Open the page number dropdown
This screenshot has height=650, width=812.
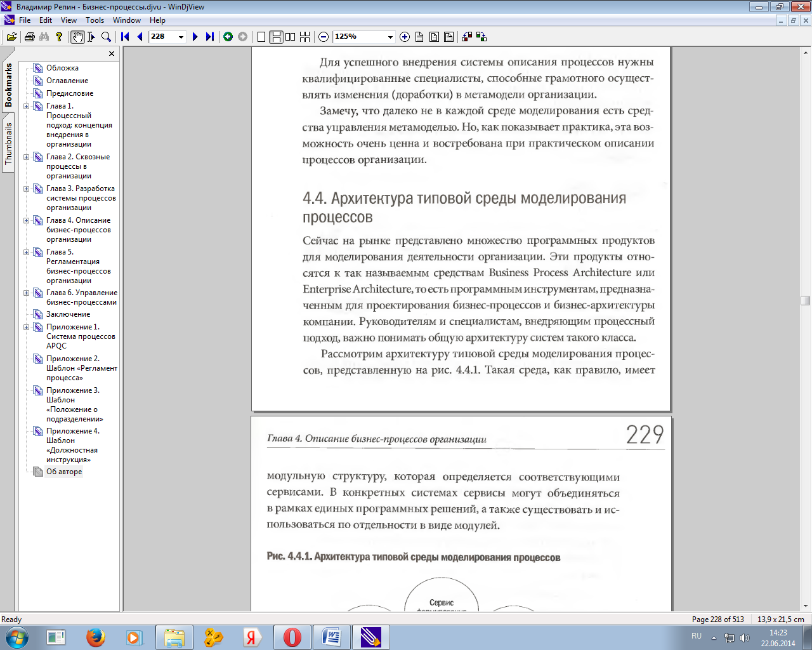tap(181, 37)
